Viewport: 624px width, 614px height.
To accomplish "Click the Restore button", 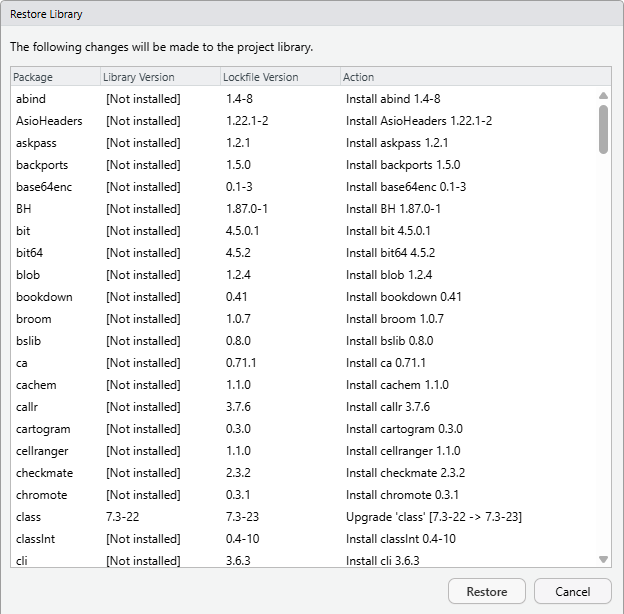I will click(x=487, y=591).
